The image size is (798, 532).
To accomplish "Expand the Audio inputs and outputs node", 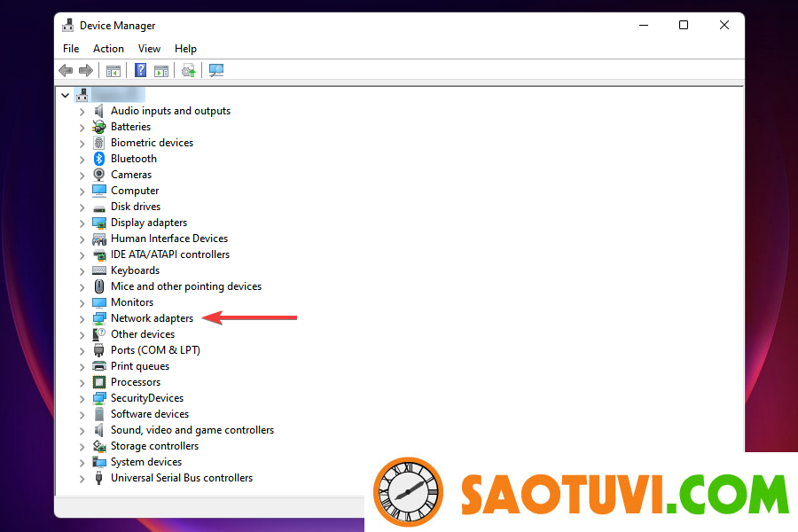I will [82, 111].
